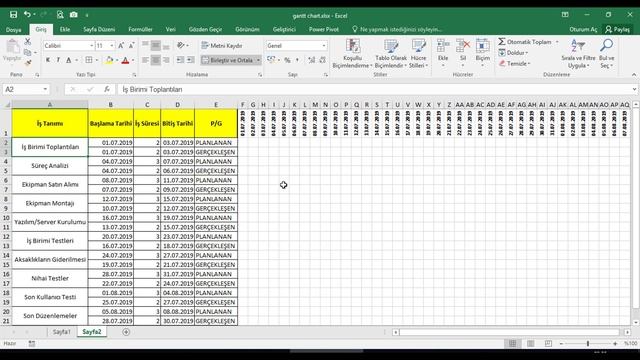Decrease decimal places
Viewport: 640px width, 360px height.
click(x=322, y=60)
